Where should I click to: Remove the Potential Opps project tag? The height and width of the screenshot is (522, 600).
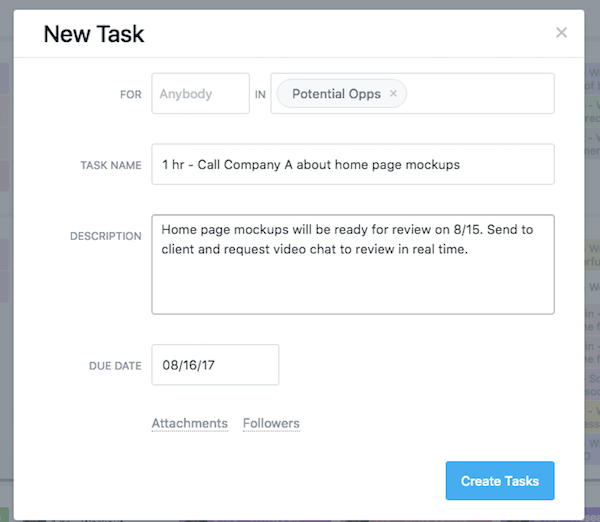(x=393, y=94)
